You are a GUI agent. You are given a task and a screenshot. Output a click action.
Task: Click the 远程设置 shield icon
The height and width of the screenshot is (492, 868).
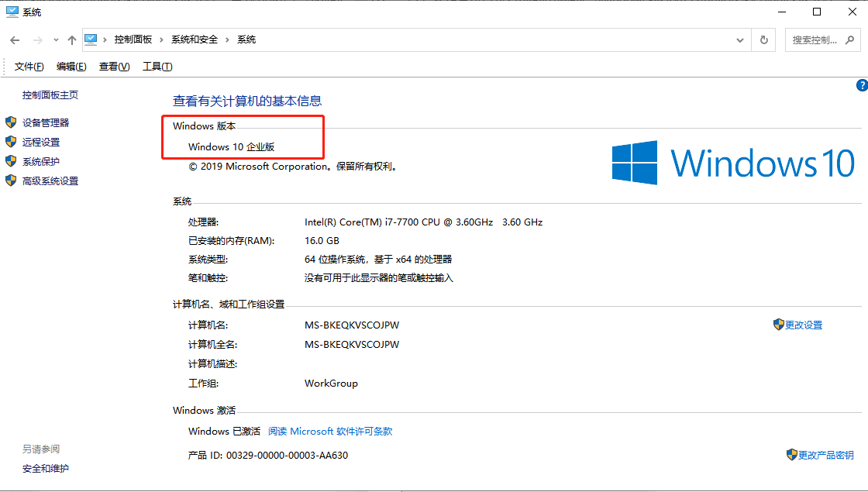(x=11, y=141)
